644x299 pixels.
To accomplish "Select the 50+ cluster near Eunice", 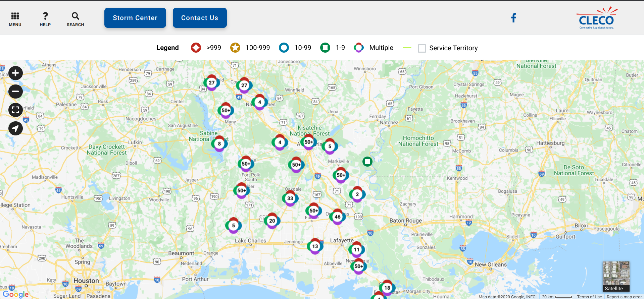I will [x=314, y=211].
